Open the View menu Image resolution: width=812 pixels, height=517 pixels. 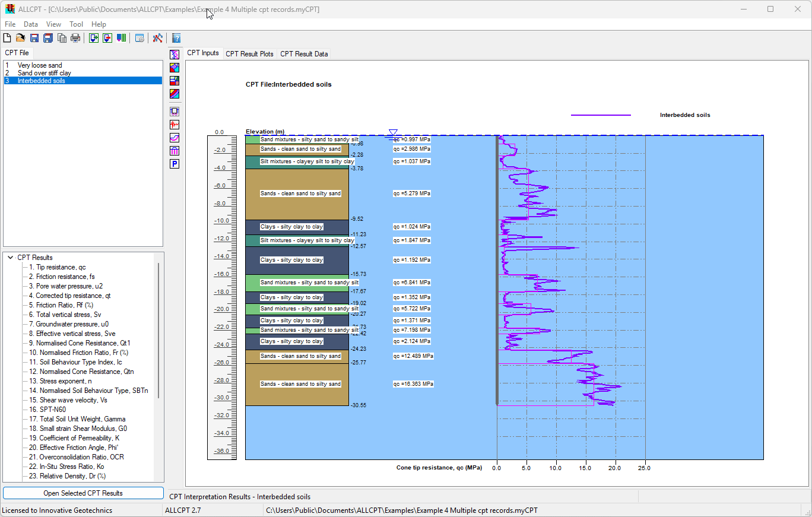pos(53,24)
